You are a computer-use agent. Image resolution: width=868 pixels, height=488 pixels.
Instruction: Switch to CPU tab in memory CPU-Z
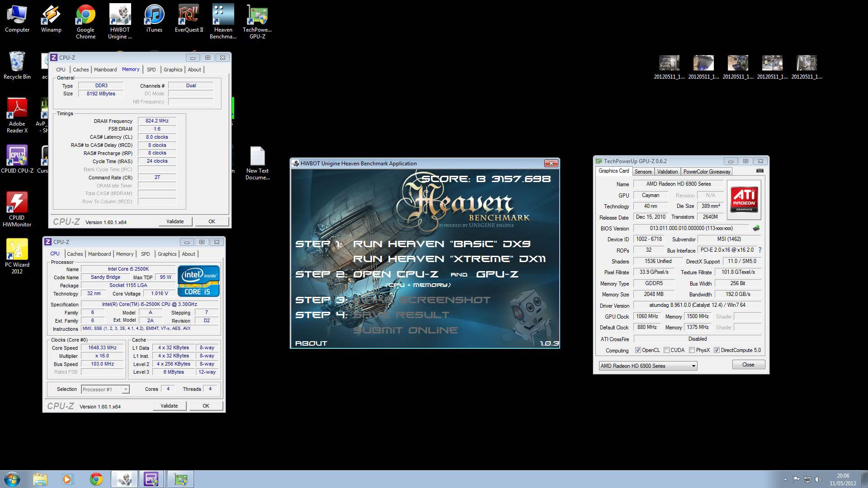(x=61, y=70)
